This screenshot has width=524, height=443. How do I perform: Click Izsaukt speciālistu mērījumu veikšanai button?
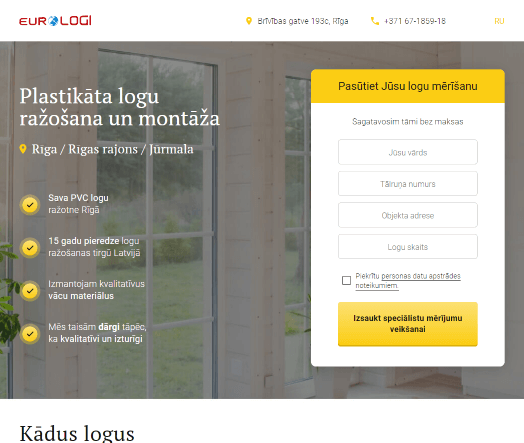pos(408,324)
